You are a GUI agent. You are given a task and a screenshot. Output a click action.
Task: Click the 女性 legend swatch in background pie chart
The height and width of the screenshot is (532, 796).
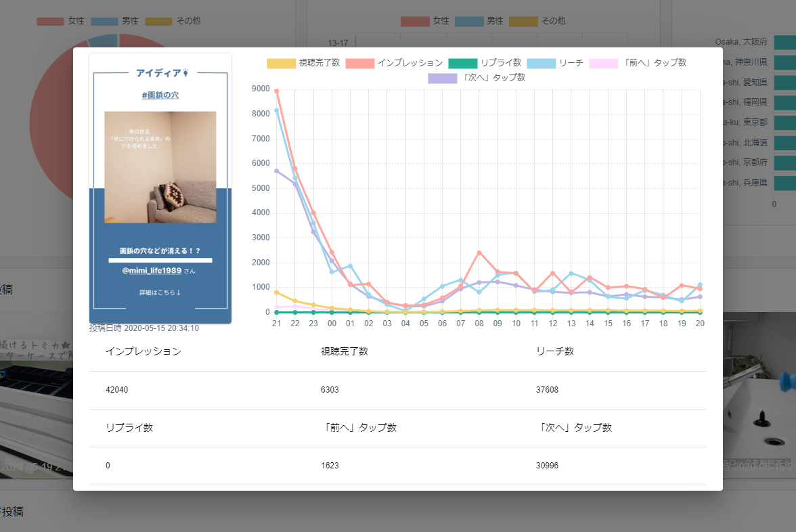tap(50, 21)
